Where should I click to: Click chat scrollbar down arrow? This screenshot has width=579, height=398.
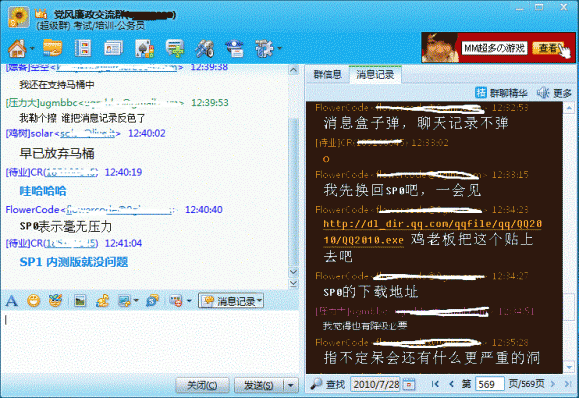pyautogui.click(x=294, y=272)
